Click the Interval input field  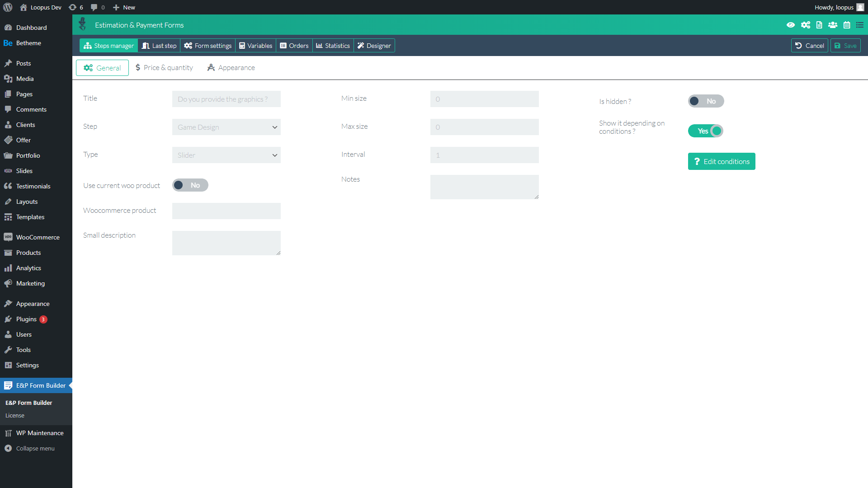click(x=484, y=155)
